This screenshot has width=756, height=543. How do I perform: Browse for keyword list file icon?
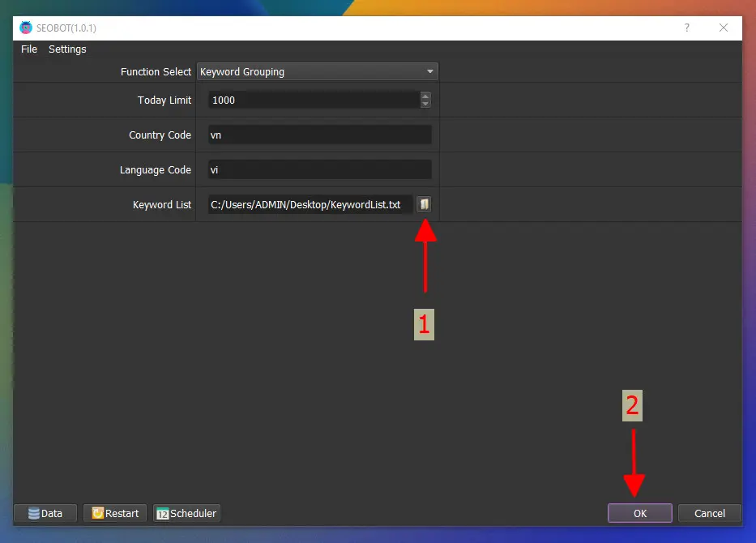coord(424,204)
